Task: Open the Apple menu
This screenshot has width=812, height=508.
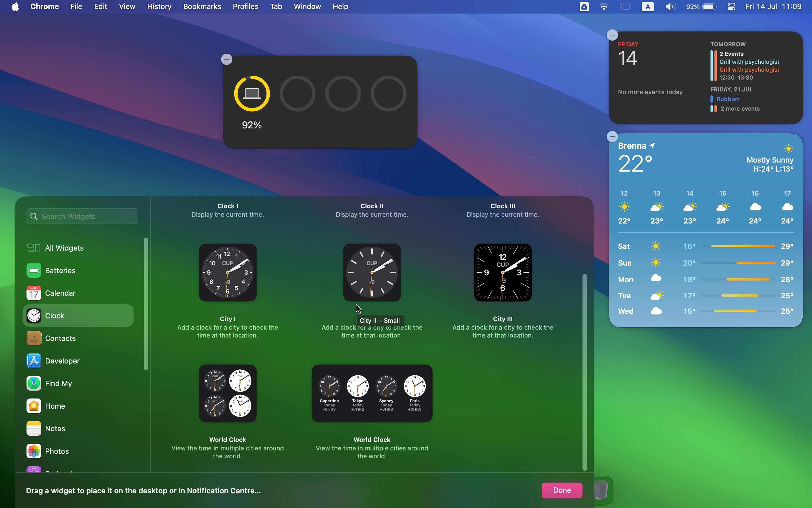Action: coord(15,6)
